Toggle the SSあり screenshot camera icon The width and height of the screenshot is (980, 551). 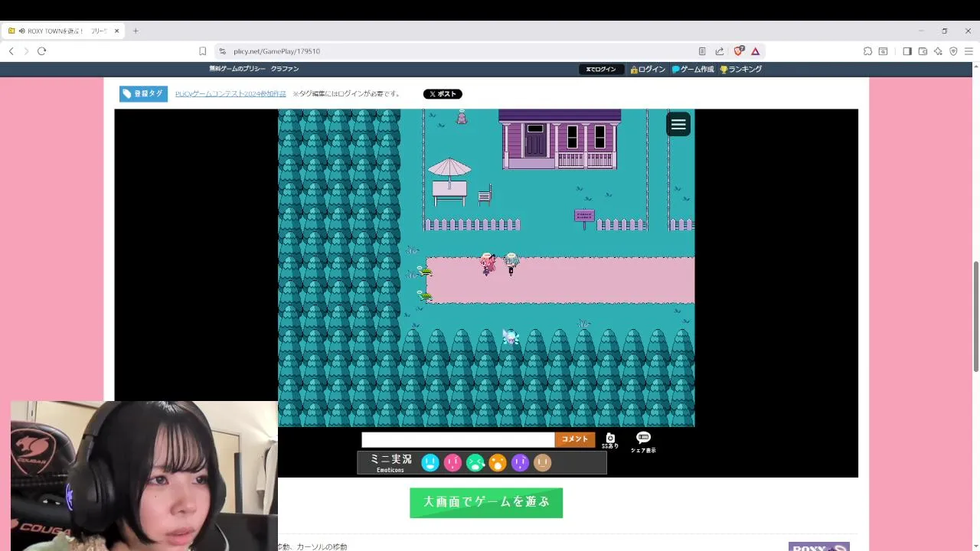coord(610,440)
